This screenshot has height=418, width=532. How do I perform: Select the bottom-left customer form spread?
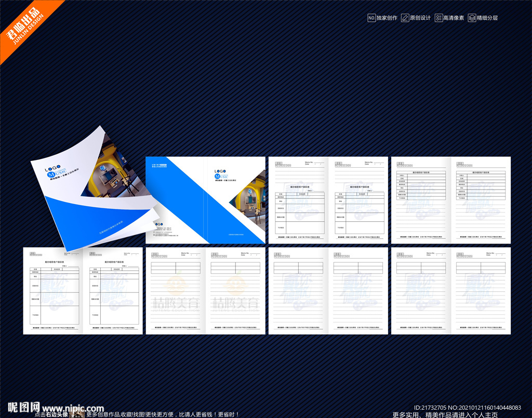point(83,291)
